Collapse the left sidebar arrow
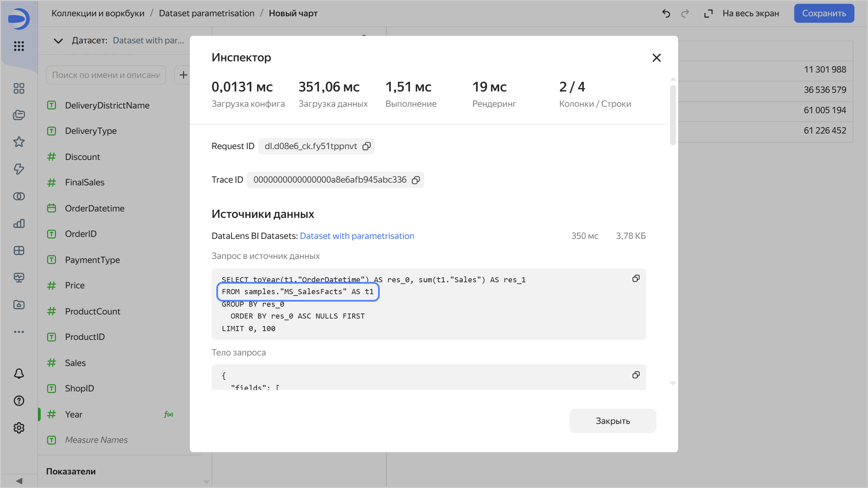The image size is (868, 488). coord(19,481)
